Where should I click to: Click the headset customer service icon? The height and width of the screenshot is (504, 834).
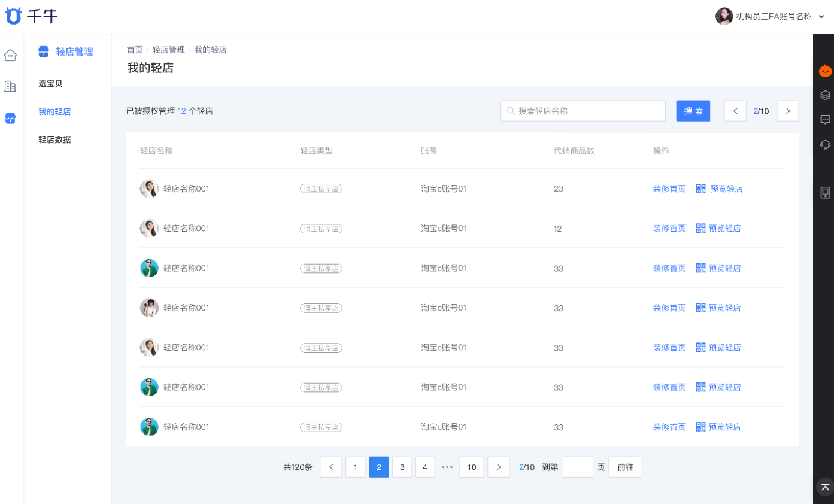tap(825, 144)
